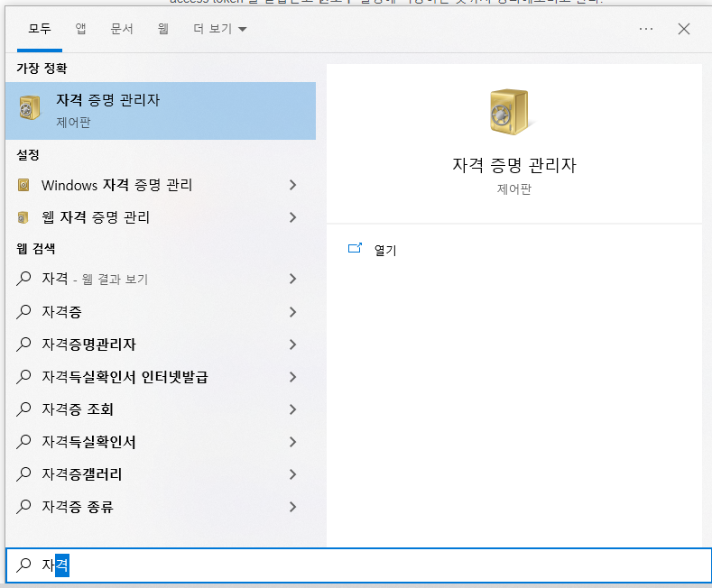
Task: Select the 자격증 종류 suggestion
Action: 161,507
